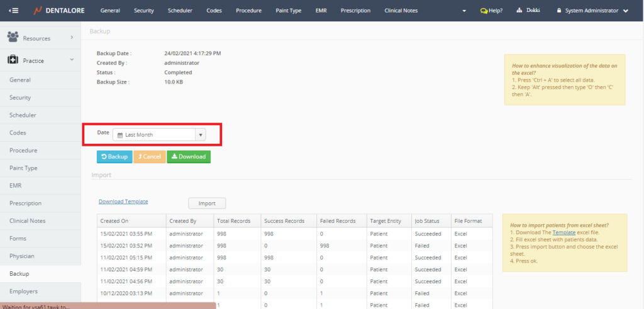Collapse the Practice sidebar section
Viewport: 644px width, 309px height.
pyautogui.click(x=72, y=60)
